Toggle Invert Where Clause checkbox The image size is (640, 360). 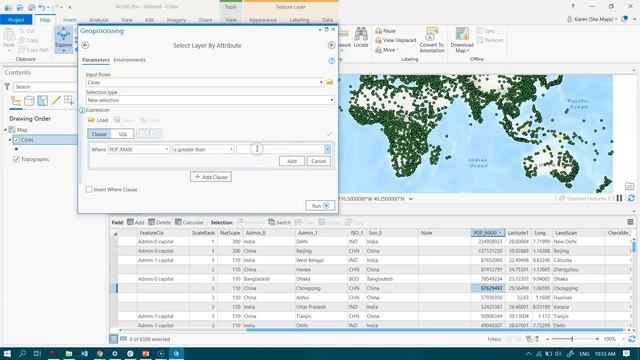point(89,189)
